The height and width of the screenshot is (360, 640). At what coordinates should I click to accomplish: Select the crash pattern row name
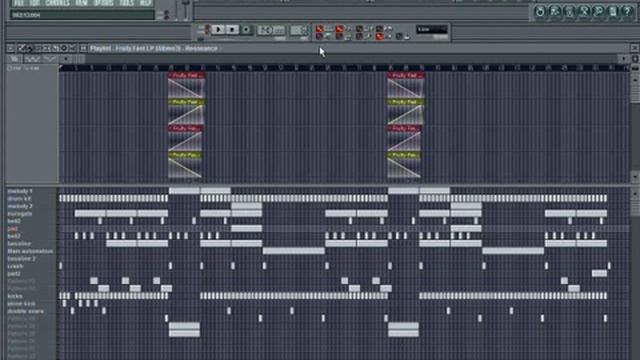coord(16,266)
